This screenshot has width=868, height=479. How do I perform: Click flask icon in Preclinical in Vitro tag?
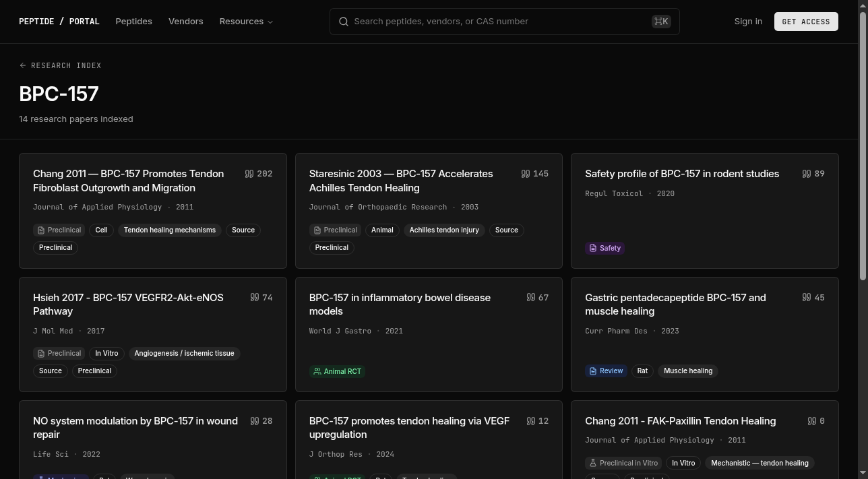(x=593, y=464)
